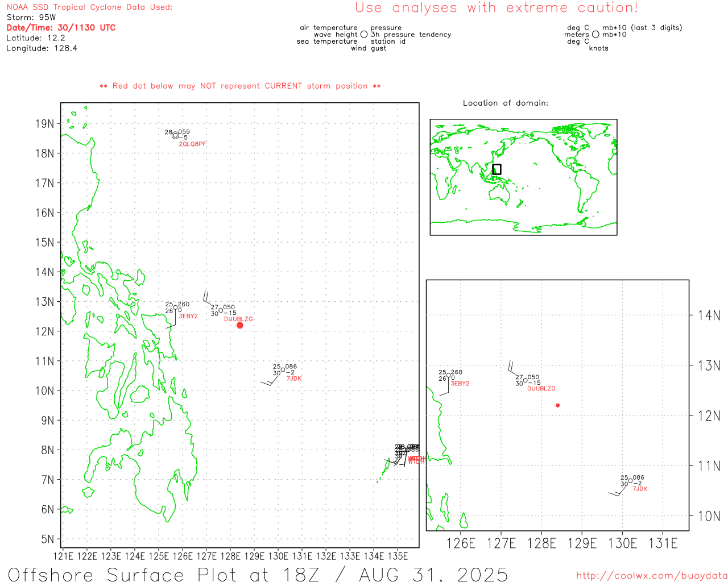Click the world overview map thumbnail
This screenshot has height=582, width=728.
pos(523,177)
